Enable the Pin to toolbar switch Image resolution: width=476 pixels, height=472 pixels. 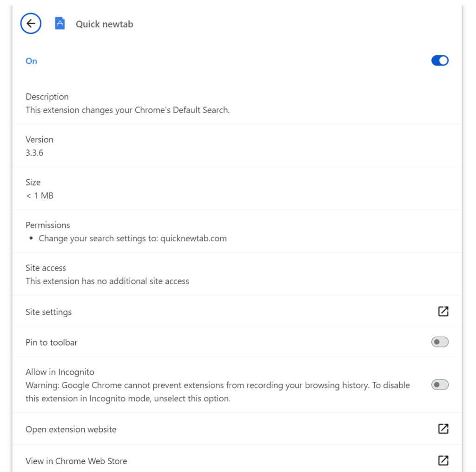point(440,342)
